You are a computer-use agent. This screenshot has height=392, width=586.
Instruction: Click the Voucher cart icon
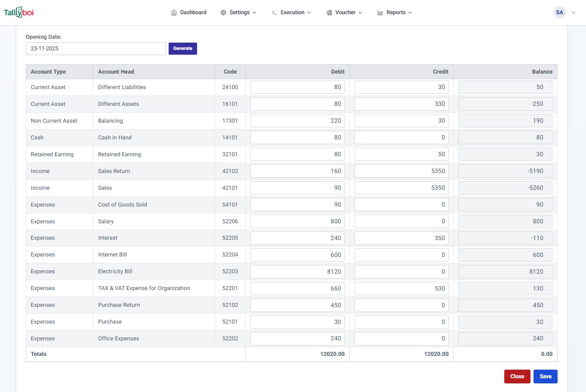coord(329,12)
